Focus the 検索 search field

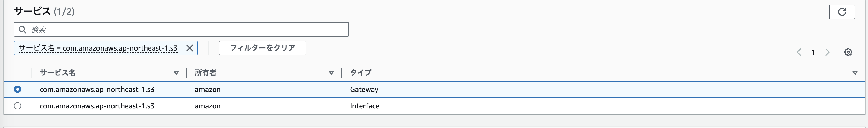189,30
